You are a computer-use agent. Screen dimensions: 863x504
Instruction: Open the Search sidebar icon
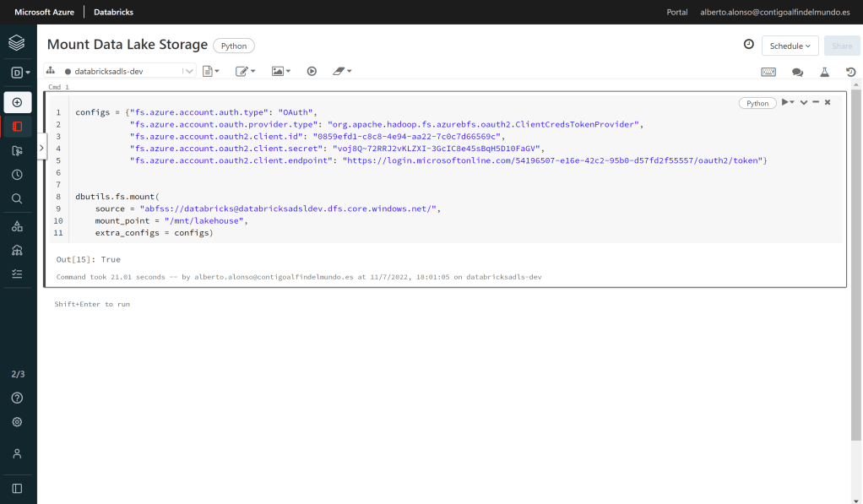click(17, 198)
